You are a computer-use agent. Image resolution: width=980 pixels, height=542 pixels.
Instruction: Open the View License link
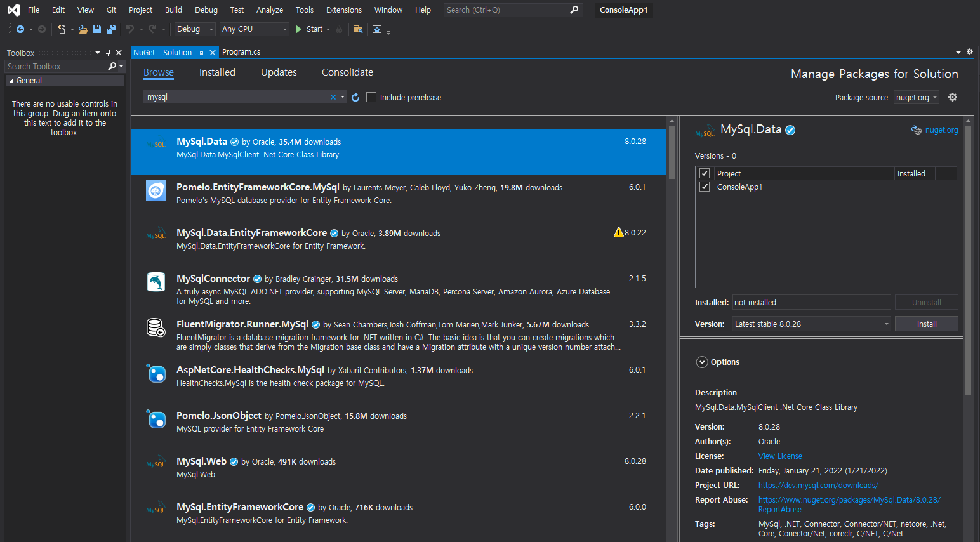coord(780,456)
